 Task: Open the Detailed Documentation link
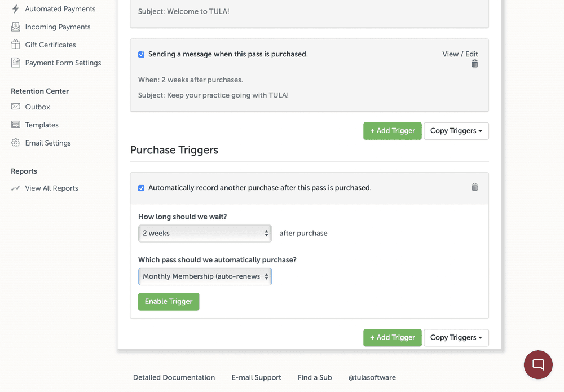[174, 377]
